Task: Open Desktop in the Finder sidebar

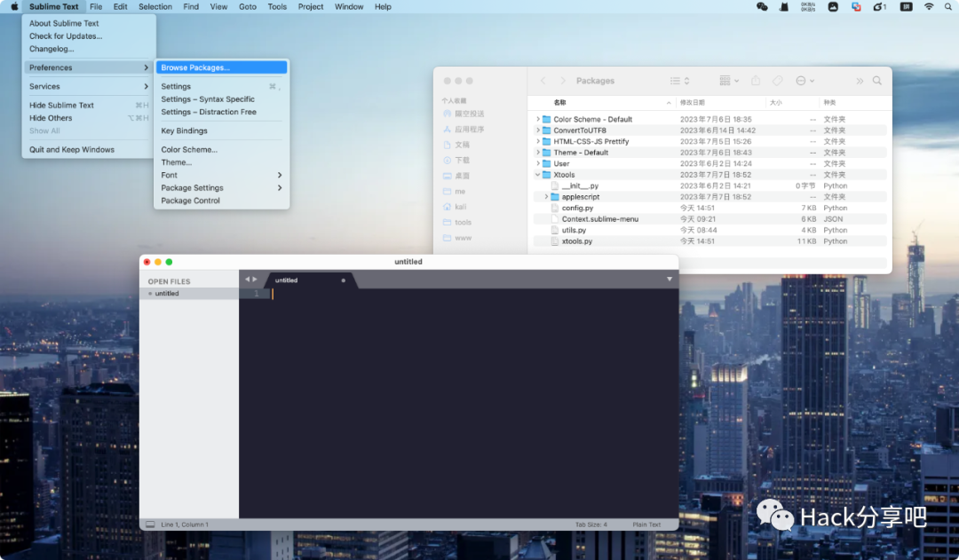Action: pos(456,176)
